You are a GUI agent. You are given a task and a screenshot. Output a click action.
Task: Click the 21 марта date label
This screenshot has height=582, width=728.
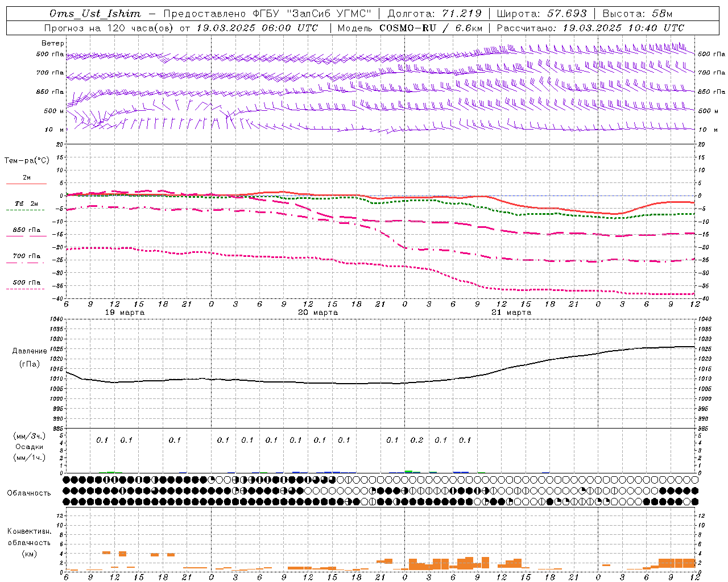coord(511,313)
